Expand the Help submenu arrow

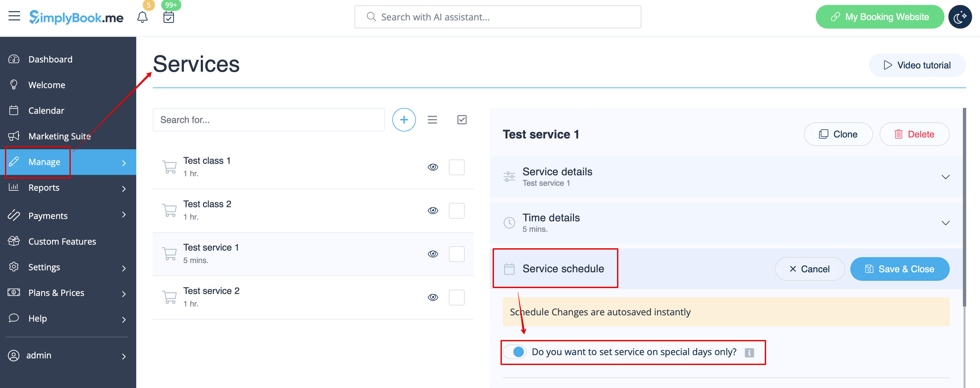coord(124,320)
